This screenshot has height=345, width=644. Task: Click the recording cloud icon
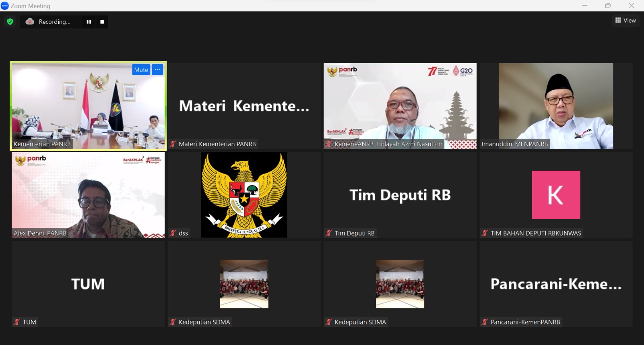(x=30, y=21)
